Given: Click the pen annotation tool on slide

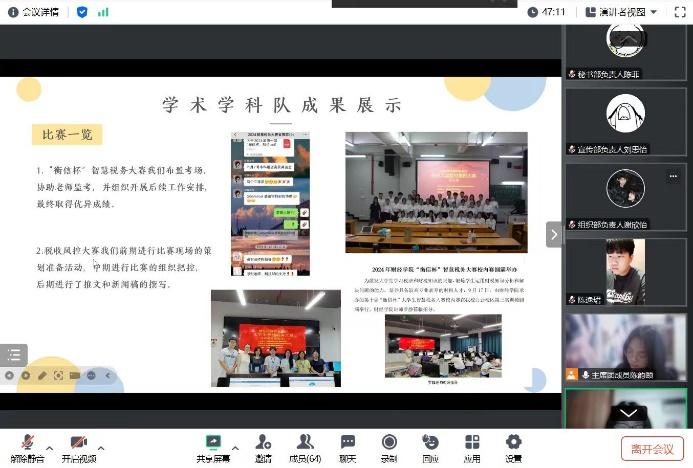Looking at the screenshot, I should coord(41,375).
